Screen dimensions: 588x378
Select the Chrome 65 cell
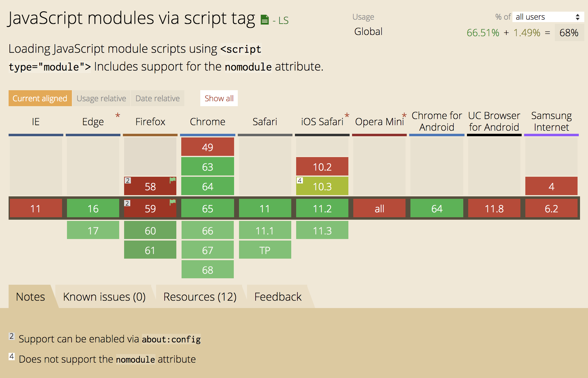(x=208, y=208)
